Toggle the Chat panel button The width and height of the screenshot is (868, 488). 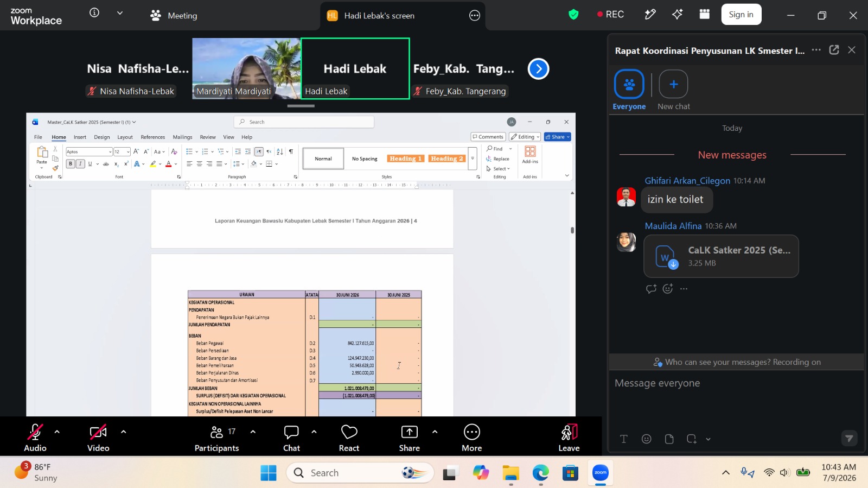pyautogui.click(x=291, y=438)
